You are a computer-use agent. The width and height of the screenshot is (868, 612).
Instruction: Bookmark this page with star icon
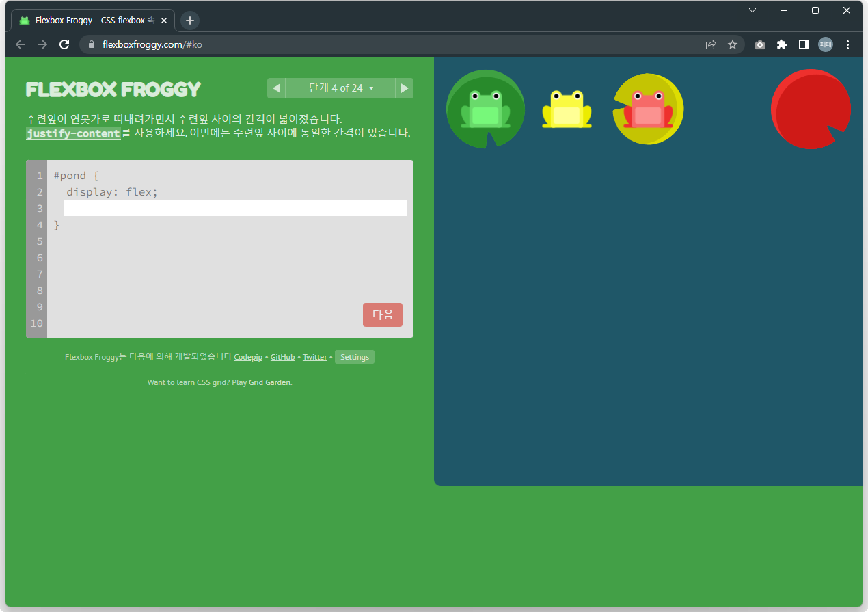[x=733, y=44]
